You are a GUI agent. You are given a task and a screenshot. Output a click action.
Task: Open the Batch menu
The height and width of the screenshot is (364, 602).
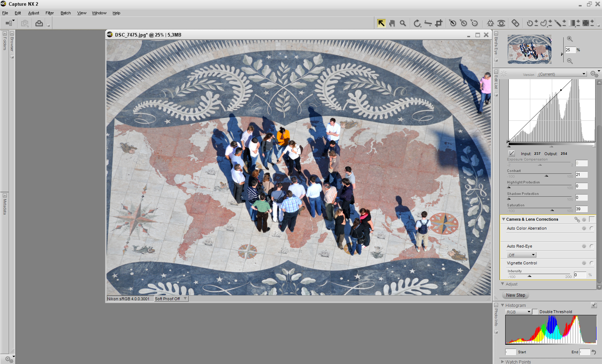(x=66, y=13)
